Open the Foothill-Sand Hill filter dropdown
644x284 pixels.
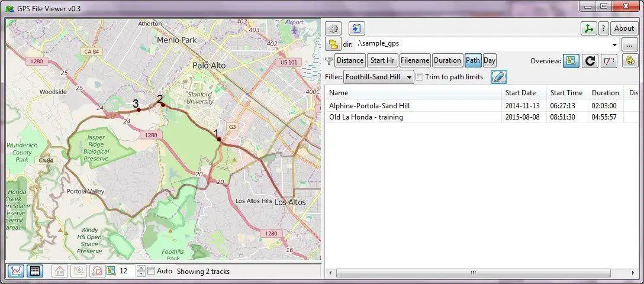(x=379, y=77)
